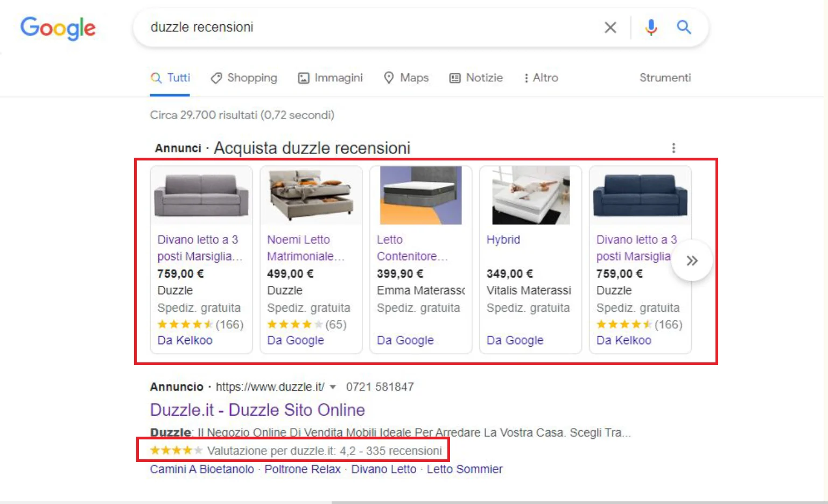
Task: Click the Hybrid mattress product image
Action: tap(531, 195)
